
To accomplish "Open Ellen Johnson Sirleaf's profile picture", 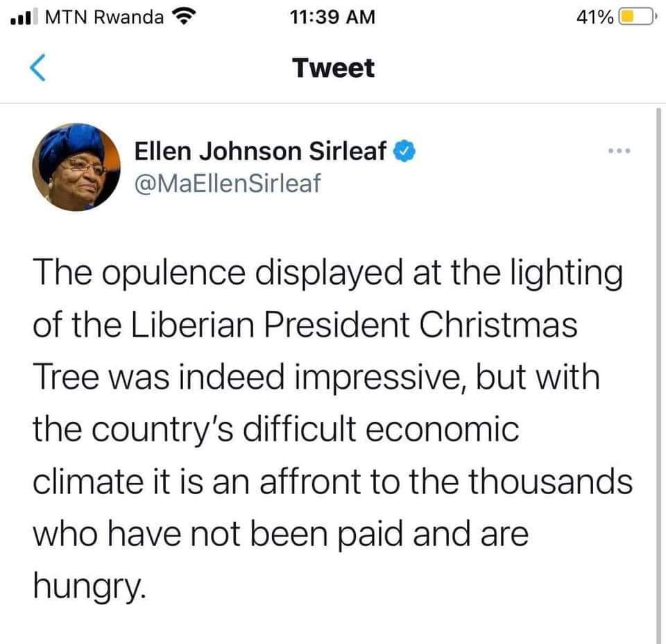I will pos(76,167).
